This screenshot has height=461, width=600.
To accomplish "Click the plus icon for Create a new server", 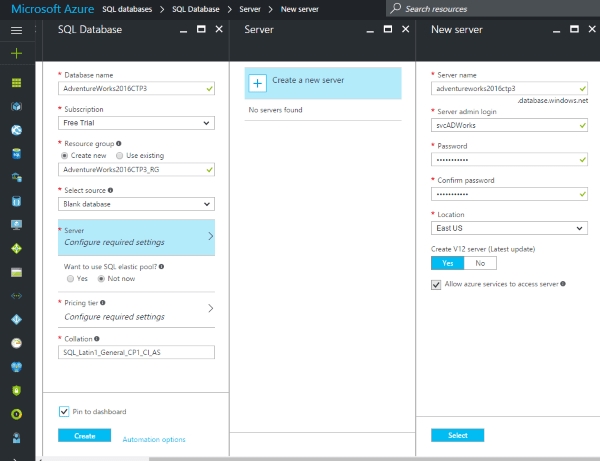I will click(x=258, y=83).
